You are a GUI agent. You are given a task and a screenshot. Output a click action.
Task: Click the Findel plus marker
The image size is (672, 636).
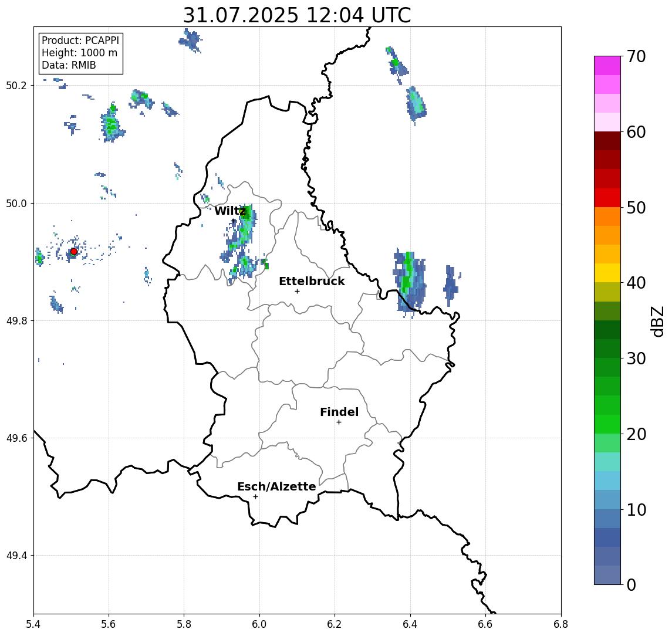[x=339, y=422]
